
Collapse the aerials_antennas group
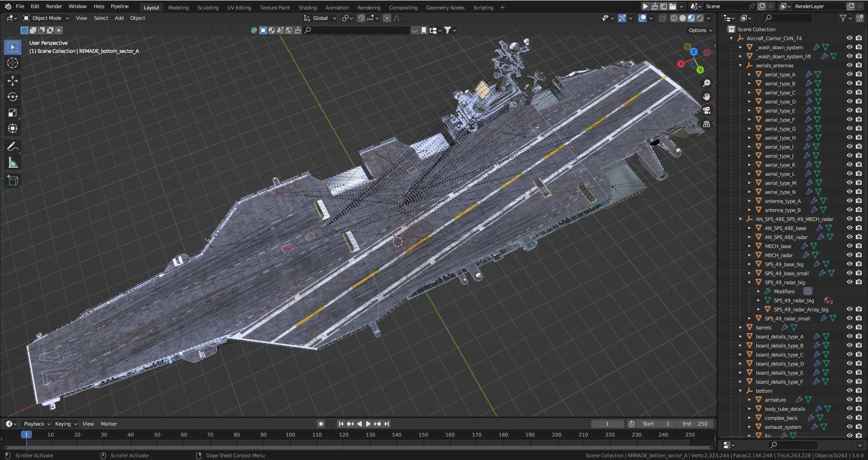[x=741, y=66]
